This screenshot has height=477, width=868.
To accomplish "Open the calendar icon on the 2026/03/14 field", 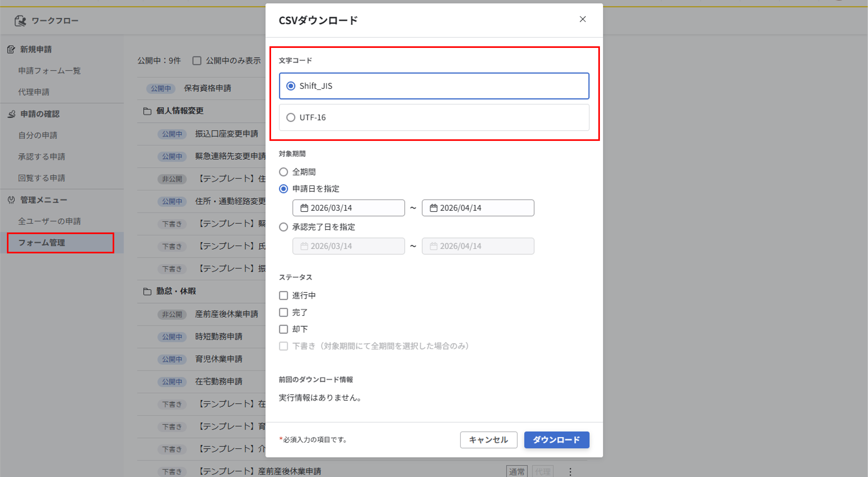I will click(305, 208).
